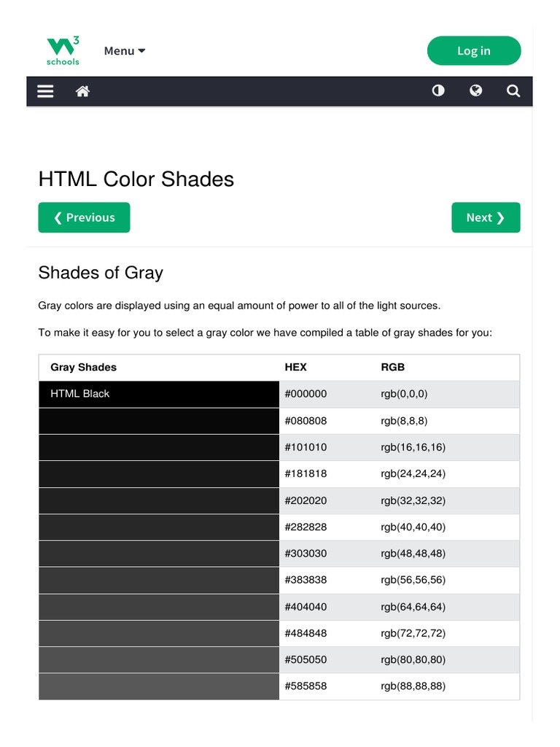The image size is (560, 747).
Task: Toggle dark mode contrast icon
Action: (x=438, y=91)
